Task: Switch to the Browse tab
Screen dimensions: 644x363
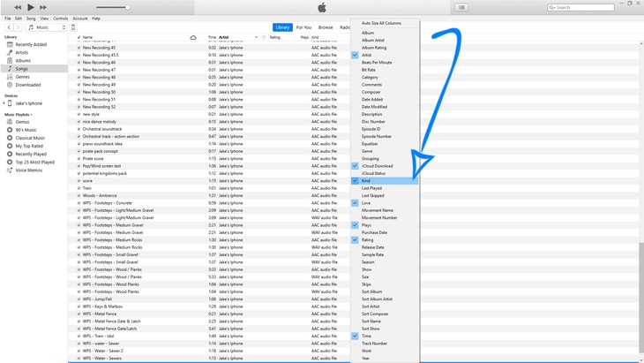Action: (x=326, y=27)
